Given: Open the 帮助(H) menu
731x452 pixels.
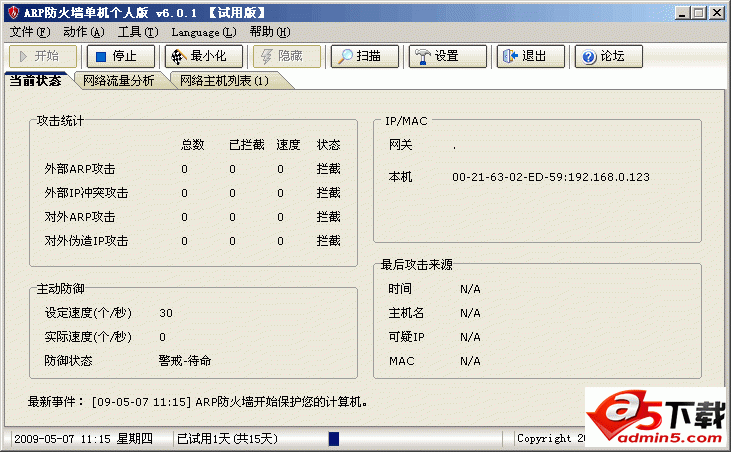Looking at the screenshot, I should click(x=269, y=32).
